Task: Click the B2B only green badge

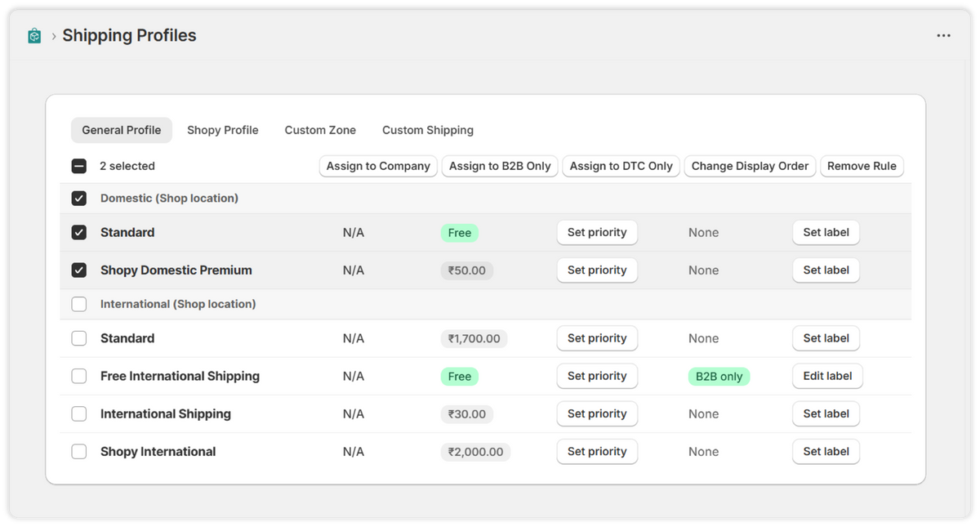Action: (x=719, y=377)
